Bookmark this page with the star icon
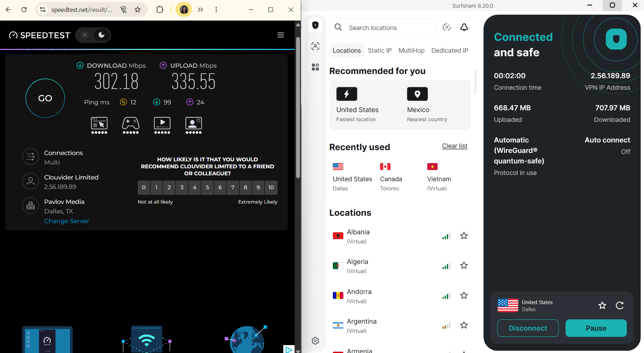Image resolution: width=644 pixels, height=353 pixels. click(138, 9)
